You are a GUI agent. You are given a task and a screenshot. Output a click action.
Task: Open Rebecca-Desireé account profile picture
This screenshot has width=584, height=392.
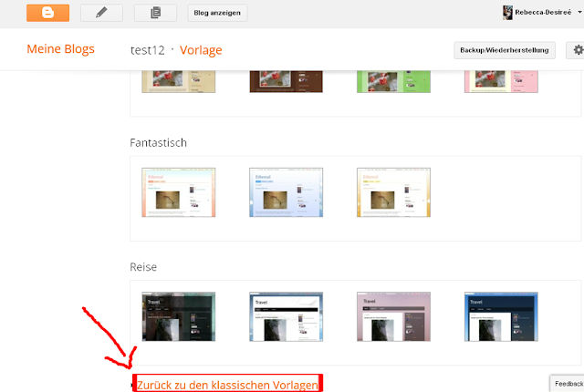(507, 13)
